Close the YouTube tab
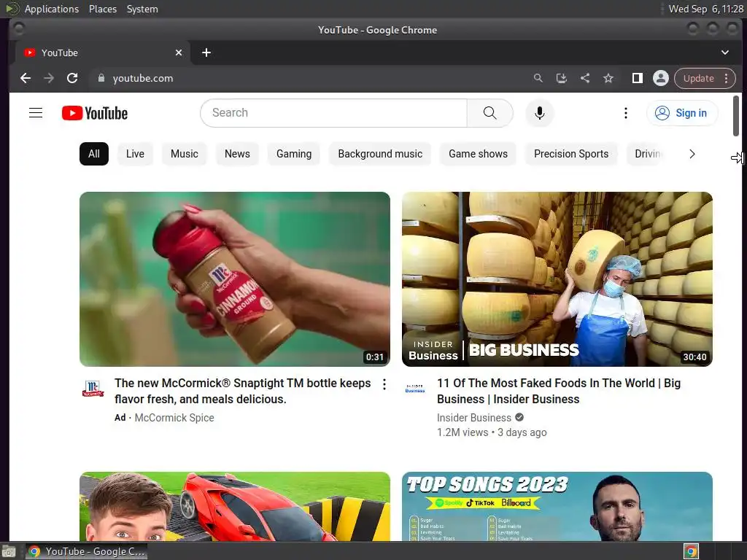 179,52
